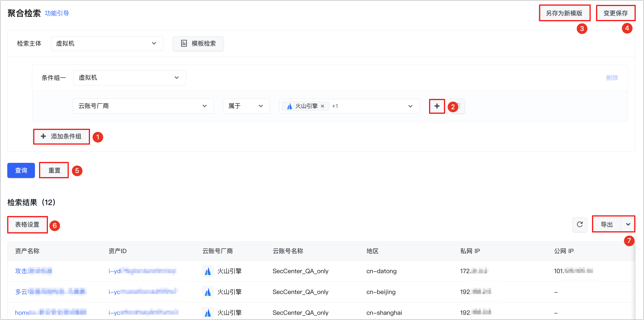
Task: Expand the 导出 dropdown arrow
Action: coord(628,224)
